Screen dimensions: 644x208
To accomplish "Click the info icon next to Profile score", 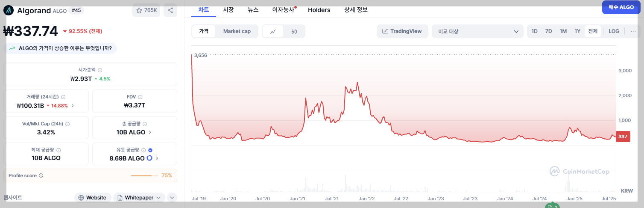I will pyautogui.click(x=41, y=175).
